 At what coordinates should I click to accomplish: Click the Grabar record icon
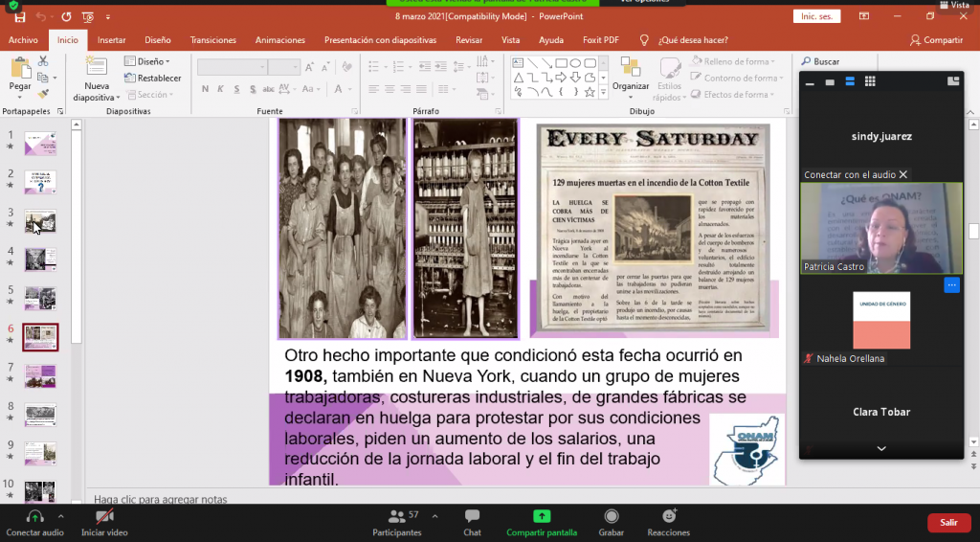coord(612,516)
